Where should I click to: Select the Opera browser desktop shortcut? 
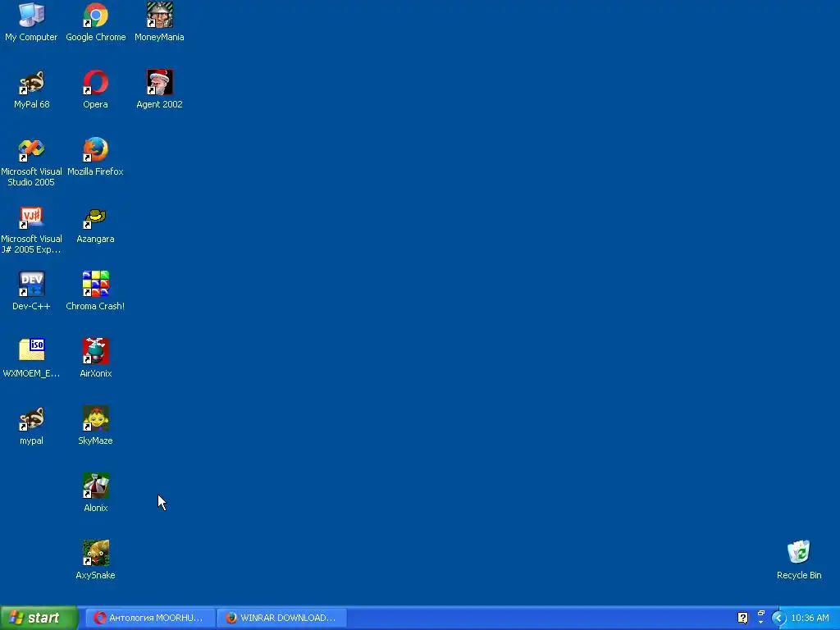[95, 89]
